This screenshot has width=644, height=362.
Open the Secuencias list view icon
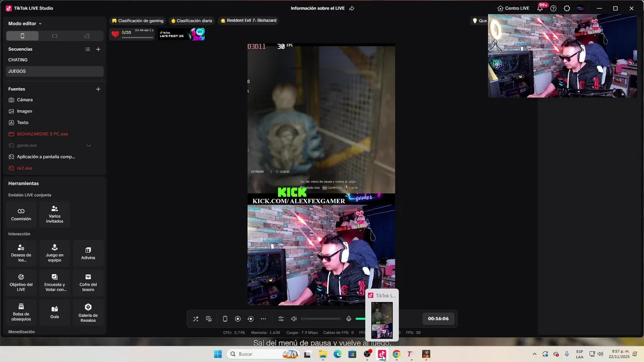pos(88,49)
